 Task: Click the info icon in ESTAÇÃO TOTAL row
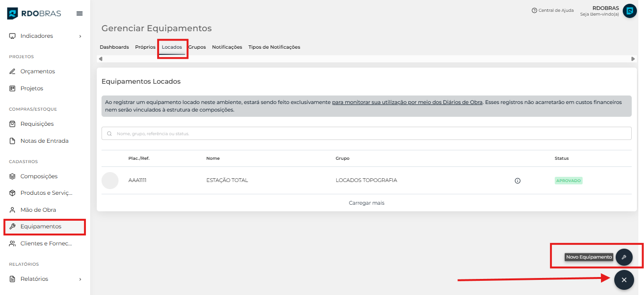pos(517,181)
